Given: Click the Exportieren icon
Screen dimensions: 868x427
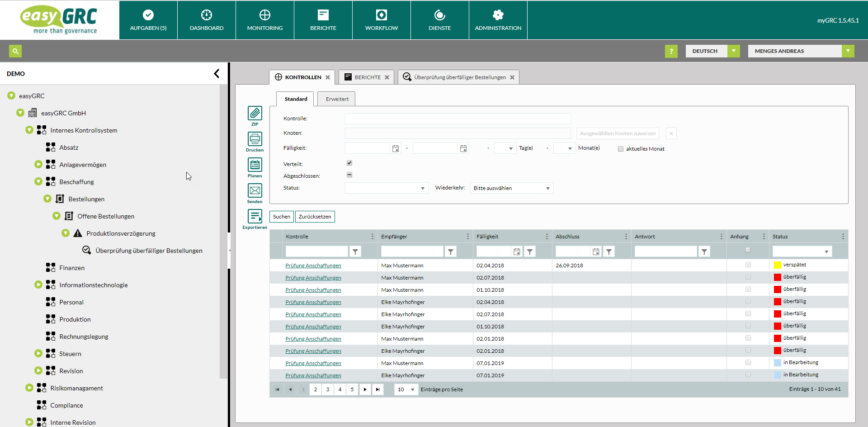Looking at the screenshot, I should pos(255,216).
